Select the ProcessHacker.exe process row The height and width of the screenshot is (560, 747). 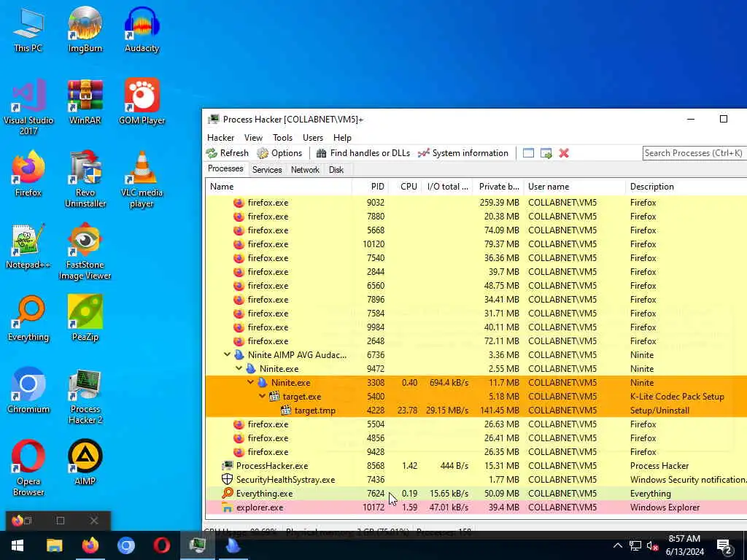476,466
